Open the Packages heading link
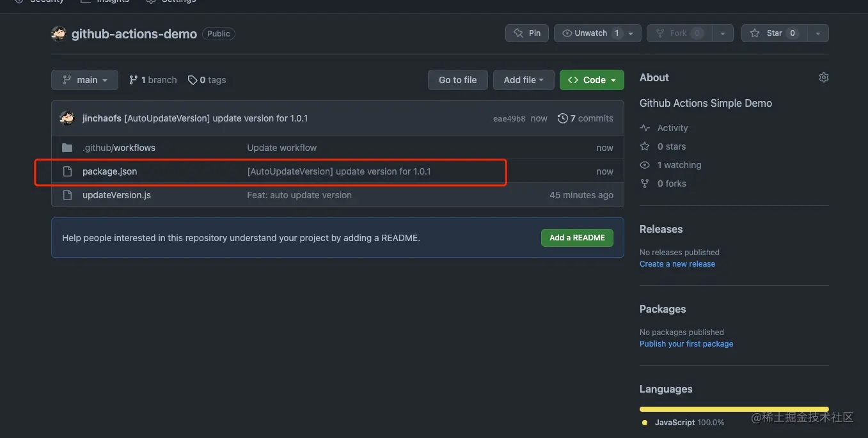Image resolution: width=868 pixels, height=438 pixels. [x=663, y=309]
